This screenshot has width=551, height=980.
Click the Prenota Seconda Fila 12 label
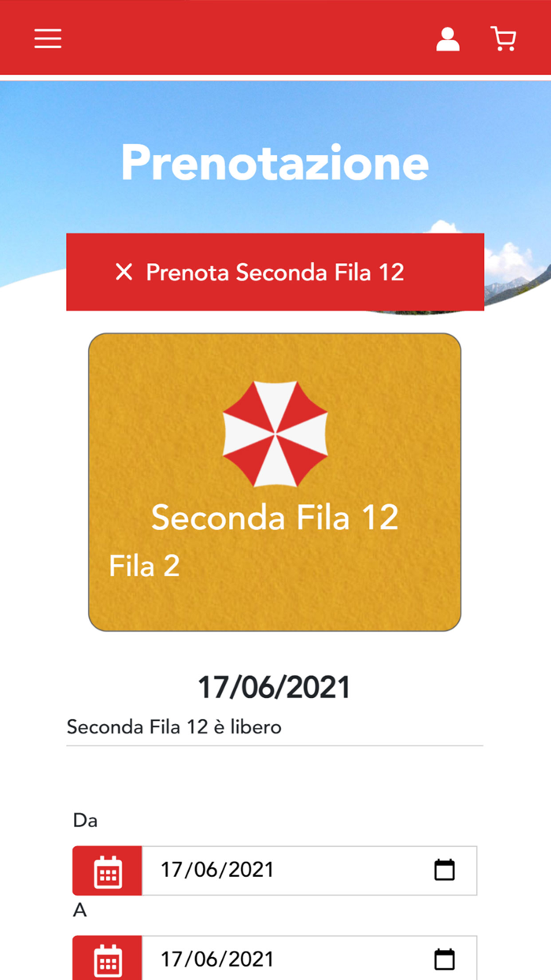pos(275,273)
